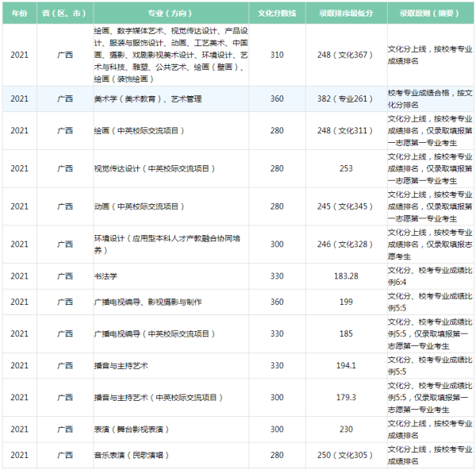Click 广西 in the 表演 row

click(x=65, y=430)
